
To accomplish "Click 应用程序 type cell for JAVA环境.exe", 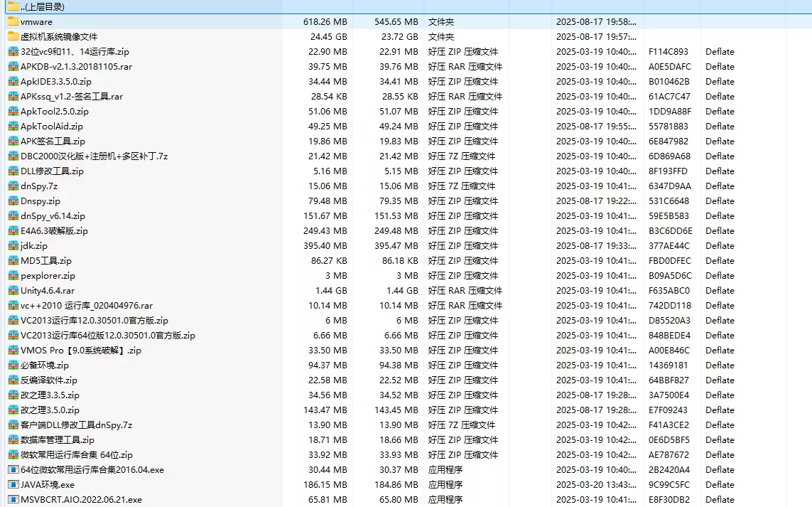I will pos(446,485).
